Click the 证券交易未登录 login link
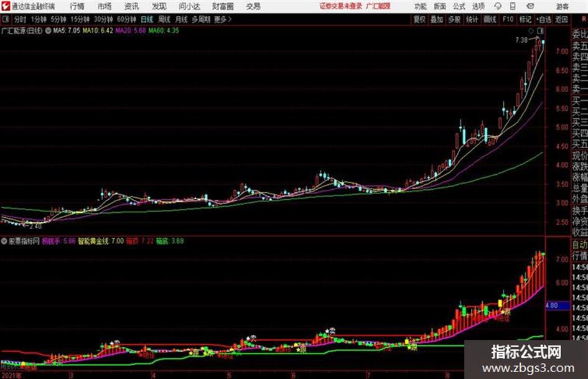 coord(341,6)
